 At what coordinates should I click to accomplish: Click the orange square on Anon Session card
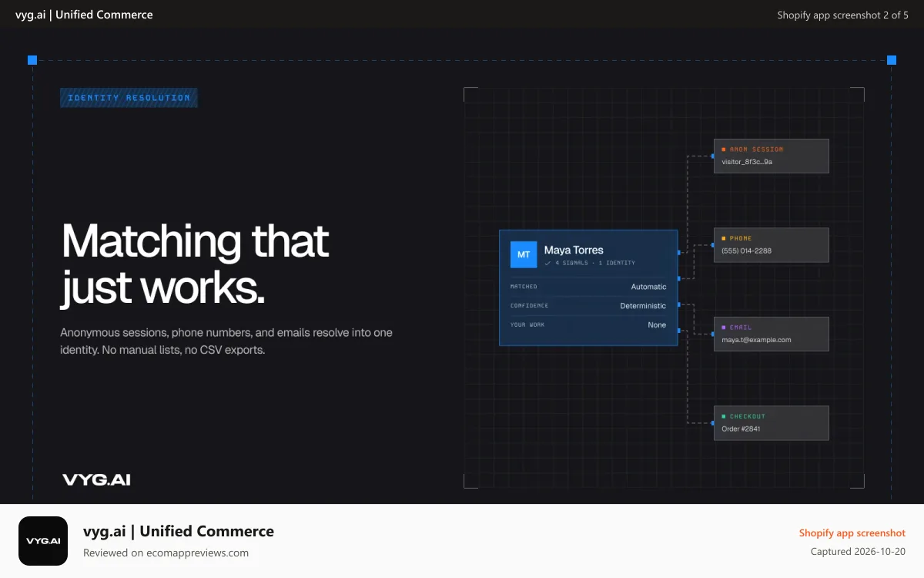[x=724, y=150]
